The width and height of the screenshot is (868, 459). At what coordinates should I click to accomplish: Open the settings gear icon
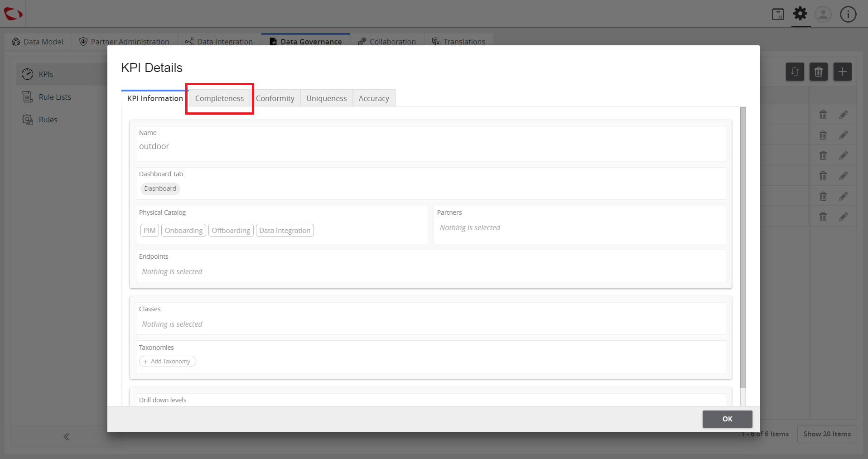pos(800,14)
